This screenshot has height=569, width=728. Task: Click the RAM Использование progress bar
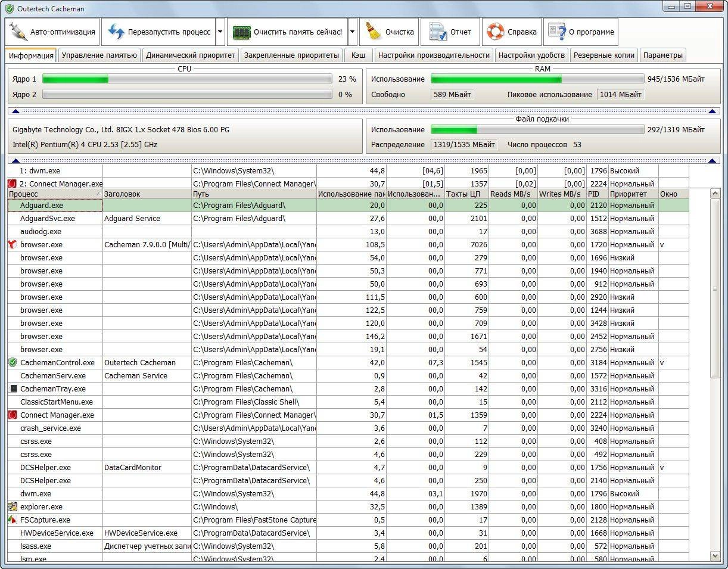pos(537,79)
